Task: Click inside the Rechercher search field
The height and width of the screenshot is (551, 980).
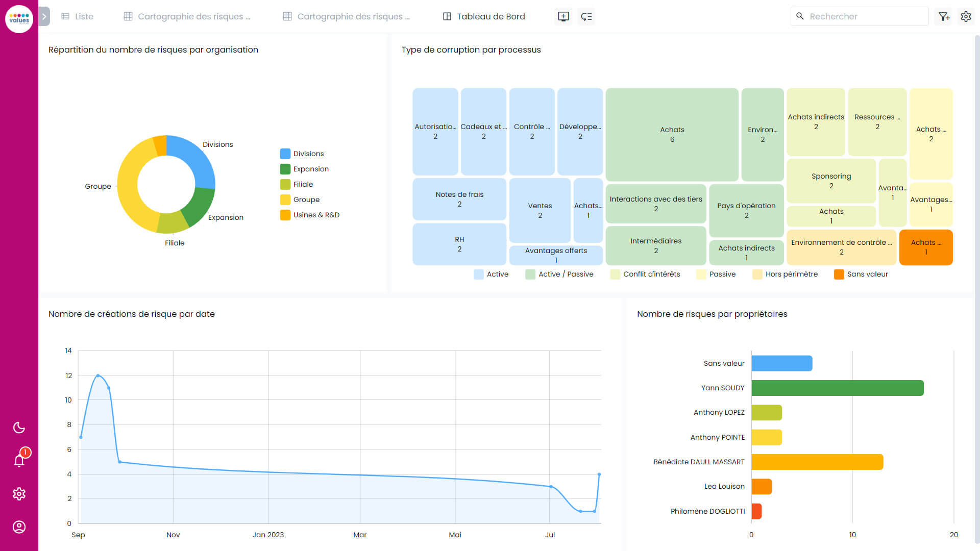Action: click(868, 16)
